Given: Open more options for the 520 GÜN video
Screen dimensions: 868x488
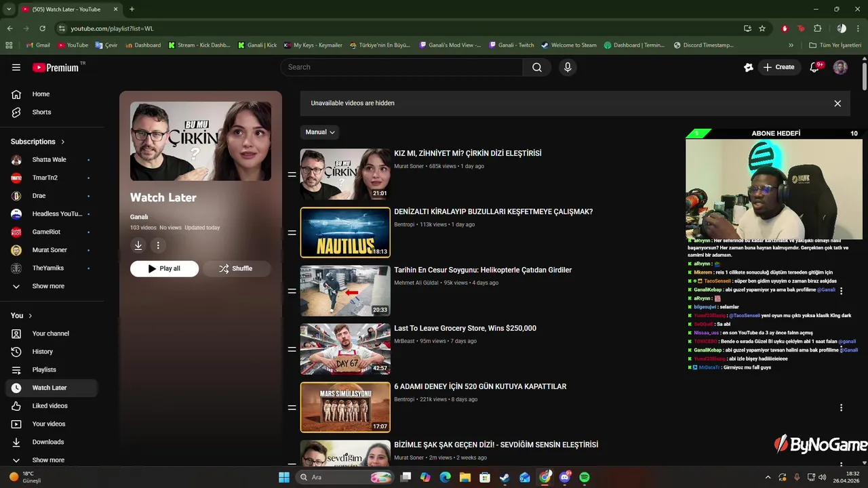Looking at the screenshot, I should 841,407.
